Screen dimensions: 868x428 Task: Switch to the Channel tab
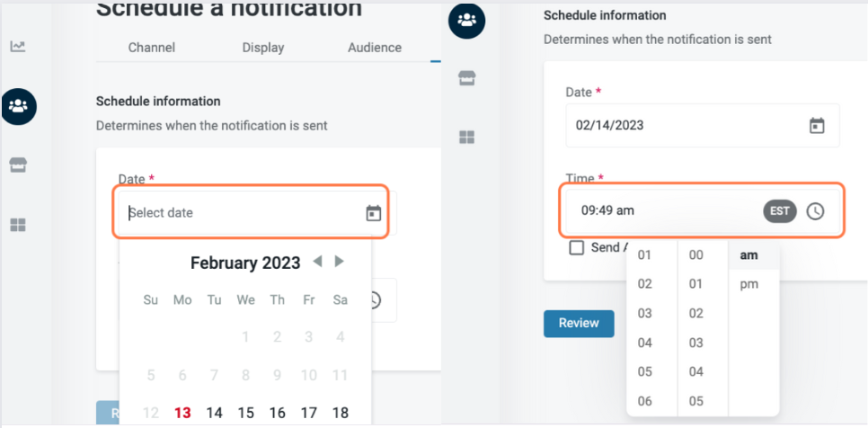(152, 48)
